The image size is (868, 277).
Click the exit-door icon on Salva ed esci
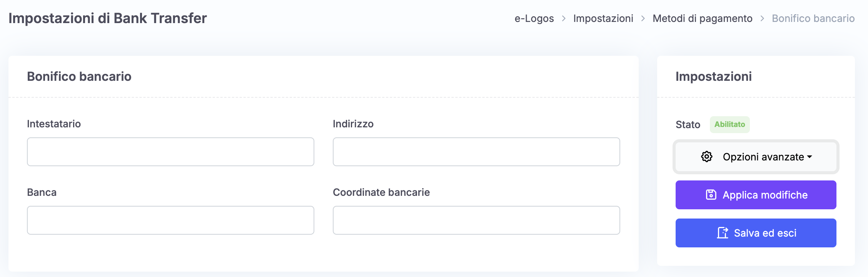(x=723, y=233)
